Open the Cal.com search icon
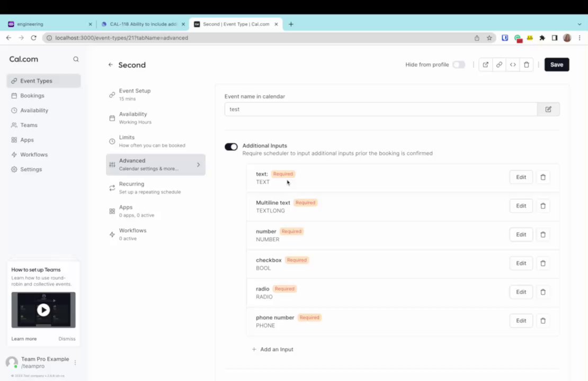The image size is (588, 381). tap(76, 59)
